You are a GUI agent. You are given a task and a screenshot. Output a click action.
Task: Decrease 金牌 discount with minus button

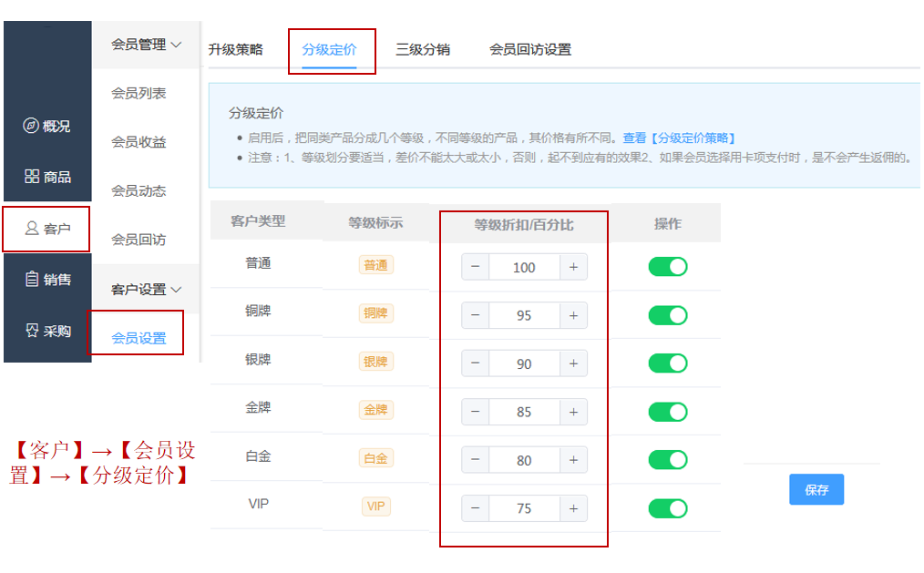point(475,412)
